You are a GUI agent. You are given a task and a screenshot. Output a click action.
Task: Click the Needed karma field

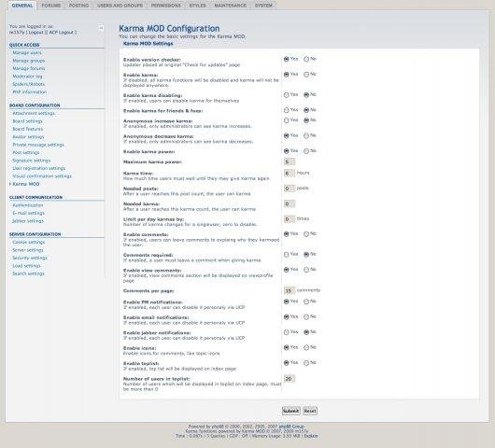click(290, 204)
